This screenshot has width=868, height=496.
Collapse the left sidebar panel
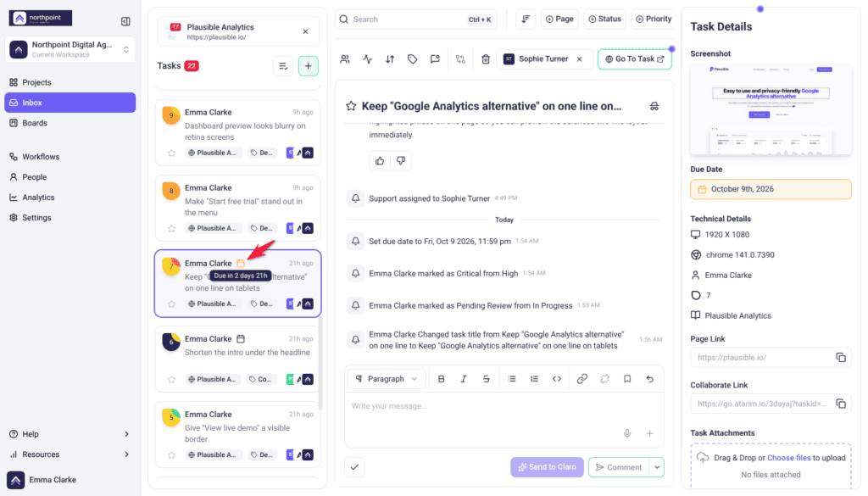(125, 21)
